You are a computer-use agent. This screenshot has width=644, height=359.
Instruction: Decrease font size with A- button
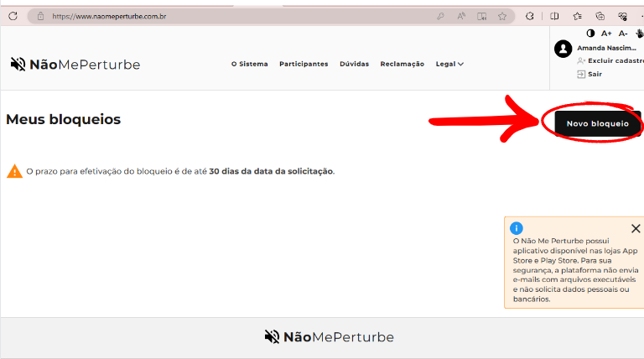tap(623, 34)
